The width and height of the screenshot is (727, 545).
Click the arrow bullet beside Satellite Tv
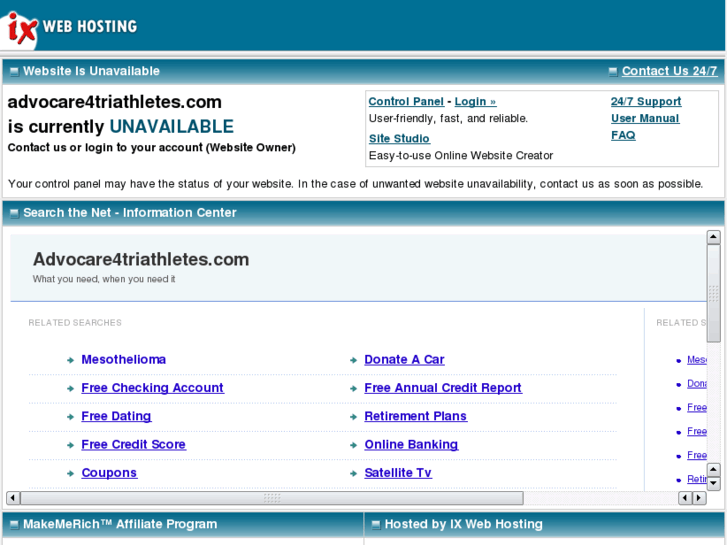tap(353, 474)
